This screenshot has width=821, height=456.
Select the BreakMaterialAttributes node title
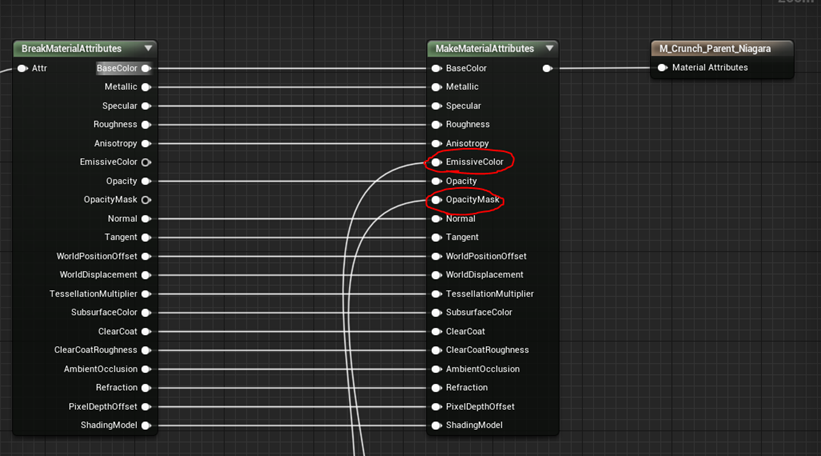[71, 49]
